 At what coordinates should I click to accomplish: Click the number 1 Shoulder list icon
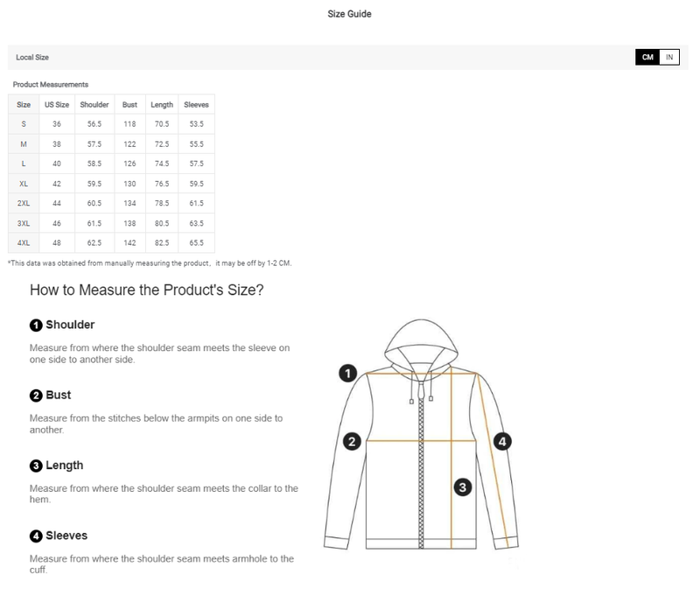(x=36, y=325)
